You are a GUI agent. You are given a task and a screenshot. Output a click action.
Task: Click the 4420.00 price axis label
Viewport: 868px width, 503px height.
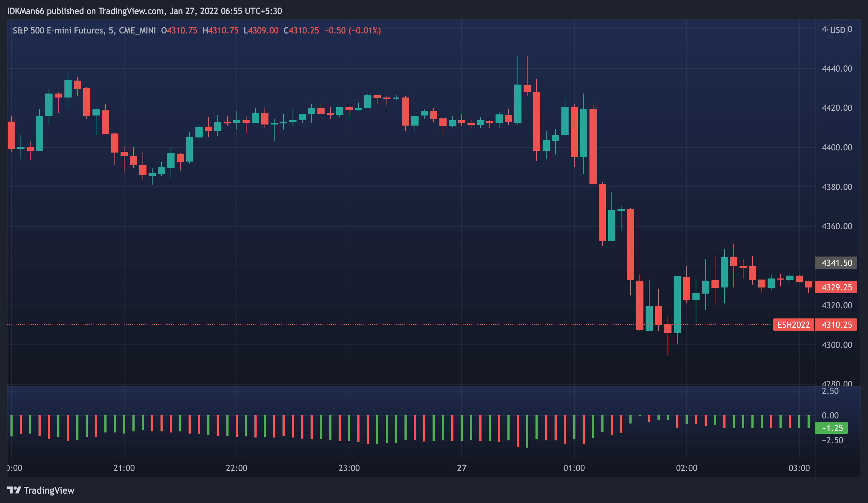click(x=837, y=108)
